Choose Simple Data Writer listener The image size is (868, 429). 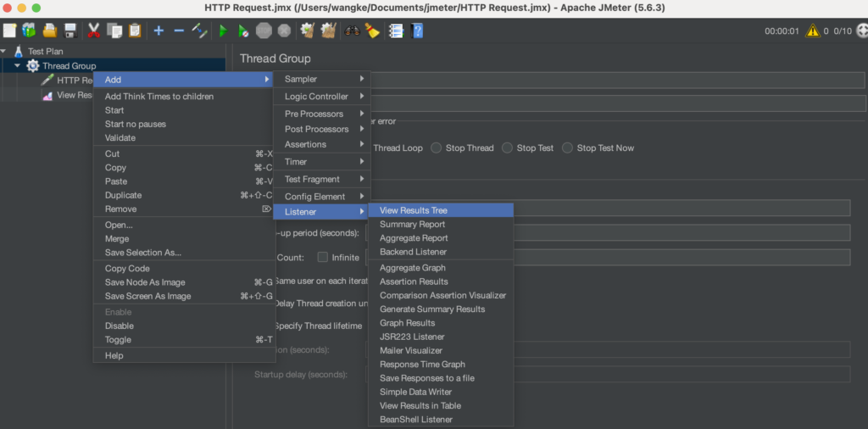(x=441, y=392)
